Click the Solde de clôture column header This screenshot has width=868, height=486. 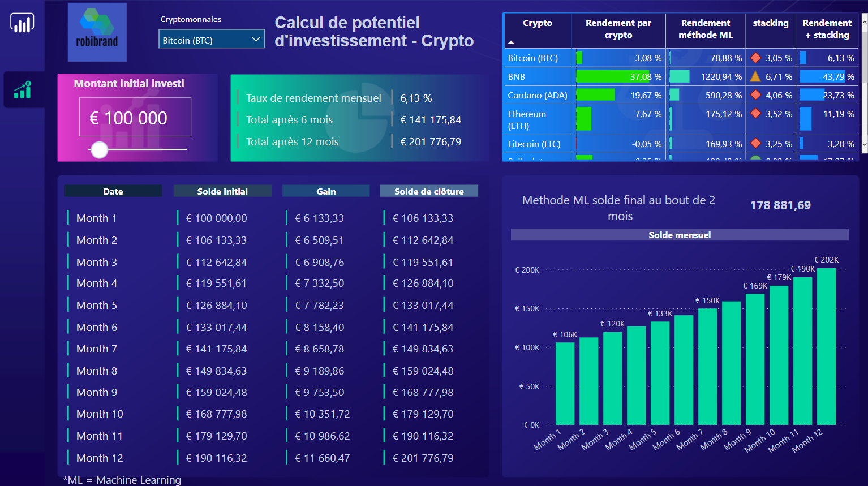(x=428, y=191)
